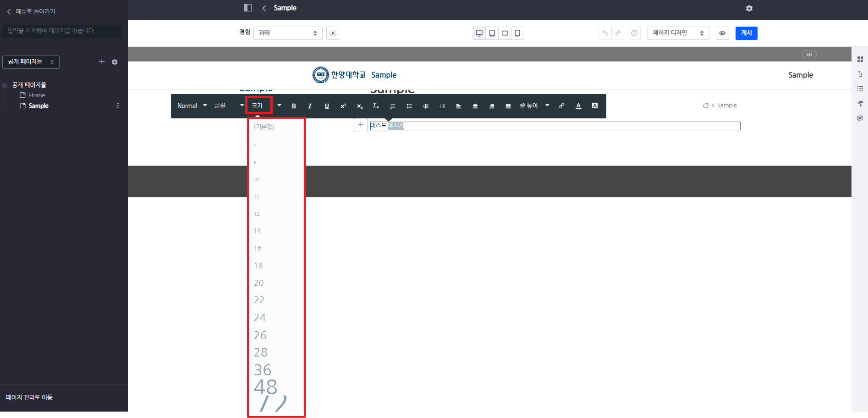The height and width of the screenshot is (418, 868).
Task: Open the 페이지 디자인 mode dropdown
Action: [x=678, y=33]
